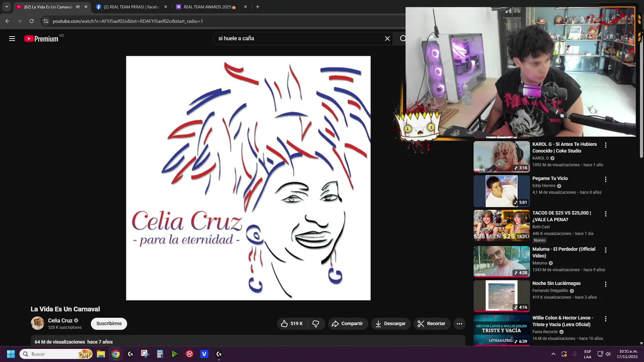This screenshot has height=362, width=644.
Task: Click the Recortar clip button
Action: pyautogui.click(x=432, y=324)
